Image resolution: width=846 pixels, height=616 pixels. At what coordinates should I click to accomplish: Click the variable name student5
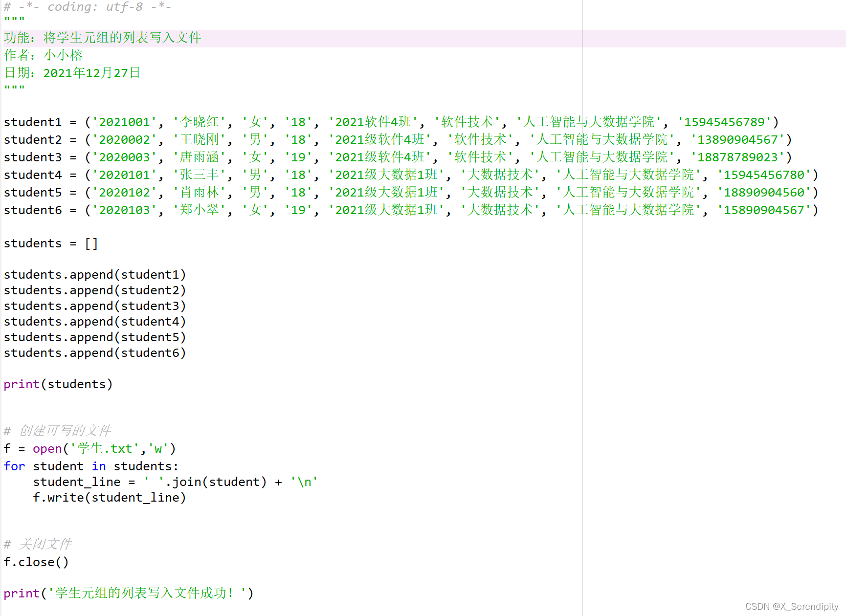33,192
